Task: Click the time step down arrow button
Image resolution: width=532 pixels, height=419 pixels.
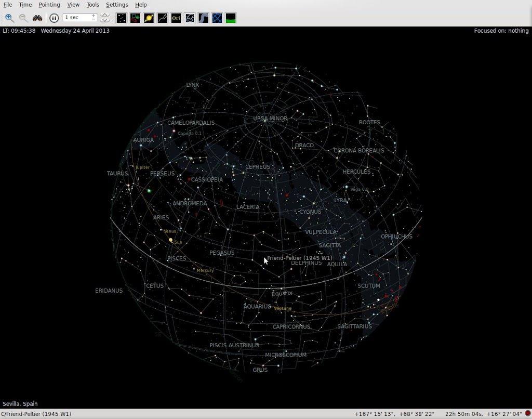Action: [105, 20]
